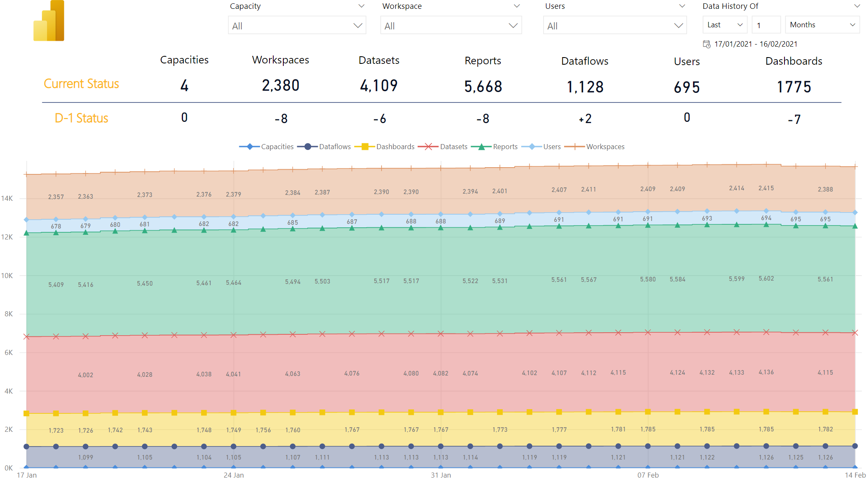Click the Power BI logo icon

(x=49, y=21)
